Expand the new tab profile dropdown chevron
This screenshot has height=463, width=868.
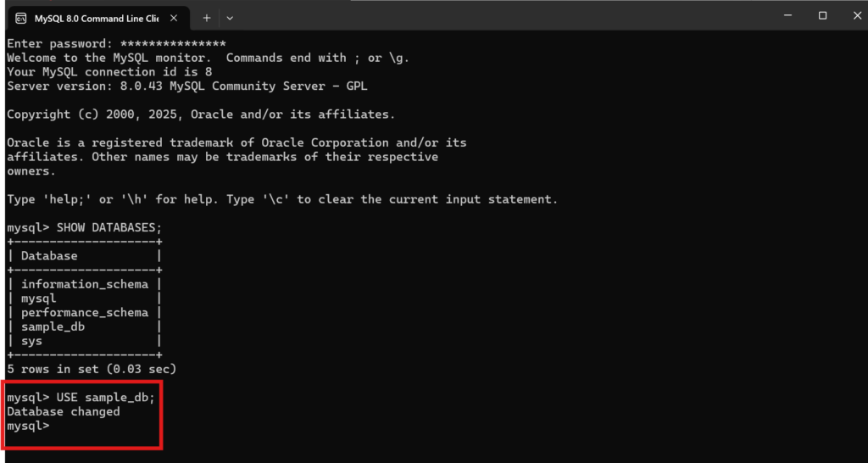pos(230,18)
